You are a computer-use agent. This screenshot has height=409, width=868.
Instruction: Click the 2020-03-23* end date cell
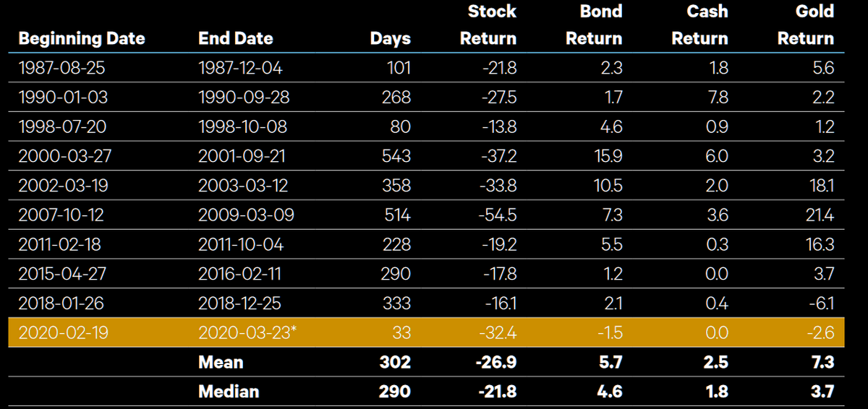246,333
